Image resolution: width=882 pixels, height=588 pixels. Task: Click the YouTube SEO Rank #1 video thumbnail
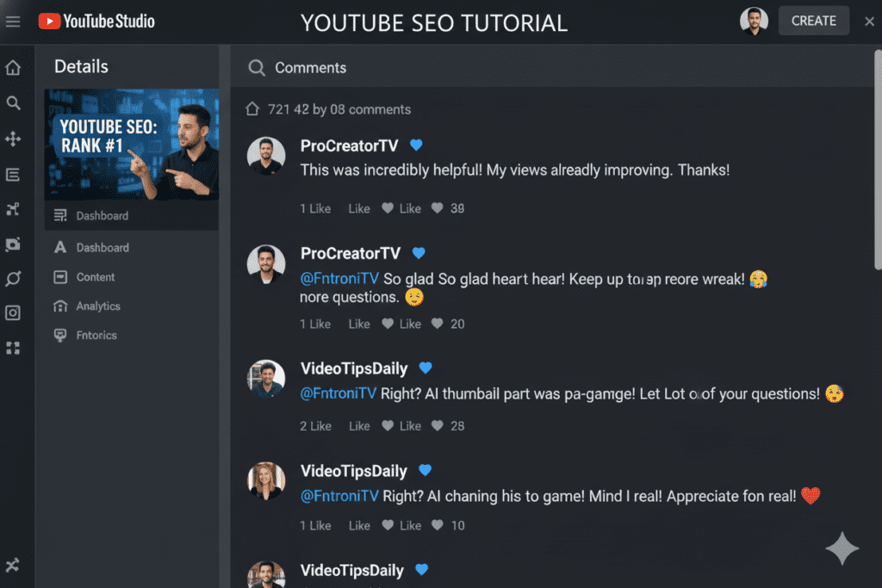[131, 145]
